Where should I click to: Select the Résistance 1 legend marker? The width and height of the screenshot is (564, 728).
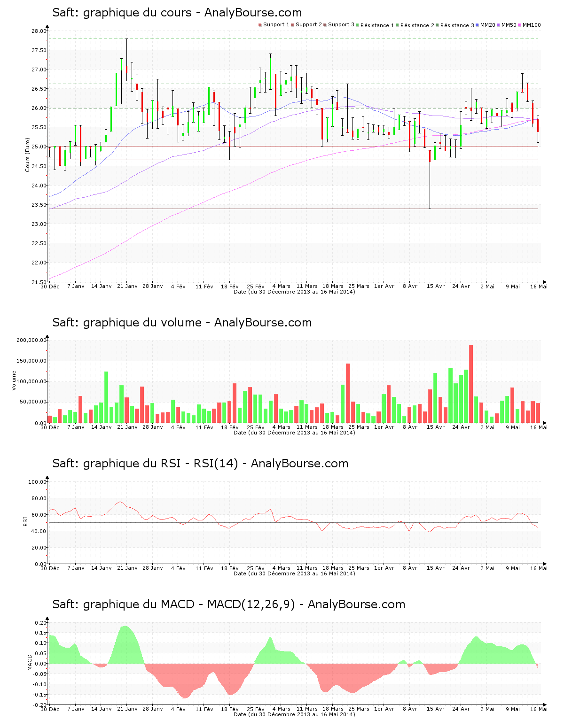click(x=358, y=25)
